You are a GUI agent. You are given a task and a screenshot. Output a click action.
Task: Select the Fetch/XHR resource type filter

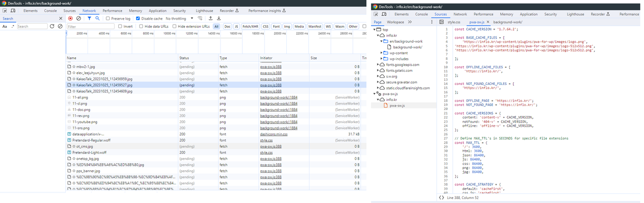[x=250, y=26]
